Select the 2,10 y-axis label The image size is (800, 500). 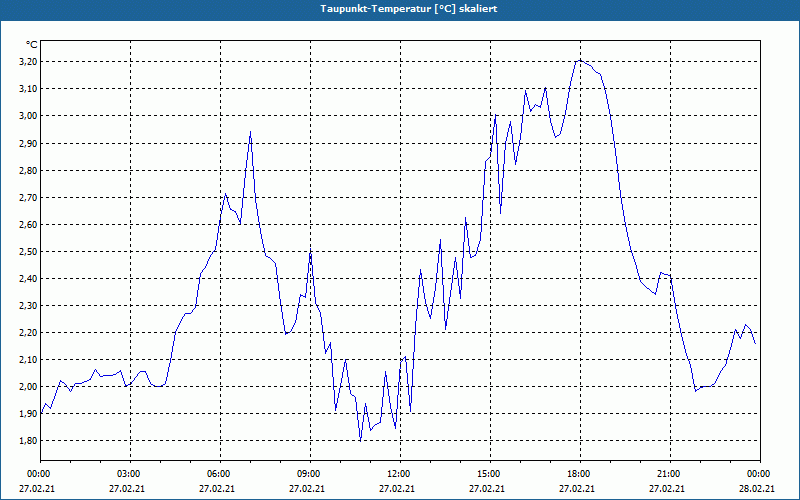[x=28, y=360]
